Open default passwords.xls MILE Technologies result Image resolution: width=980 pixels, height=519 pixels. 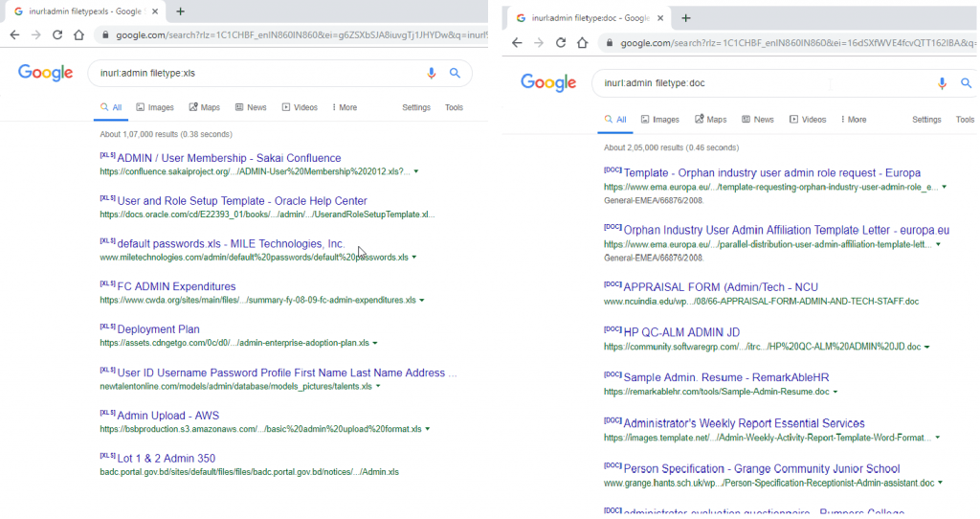231,244
